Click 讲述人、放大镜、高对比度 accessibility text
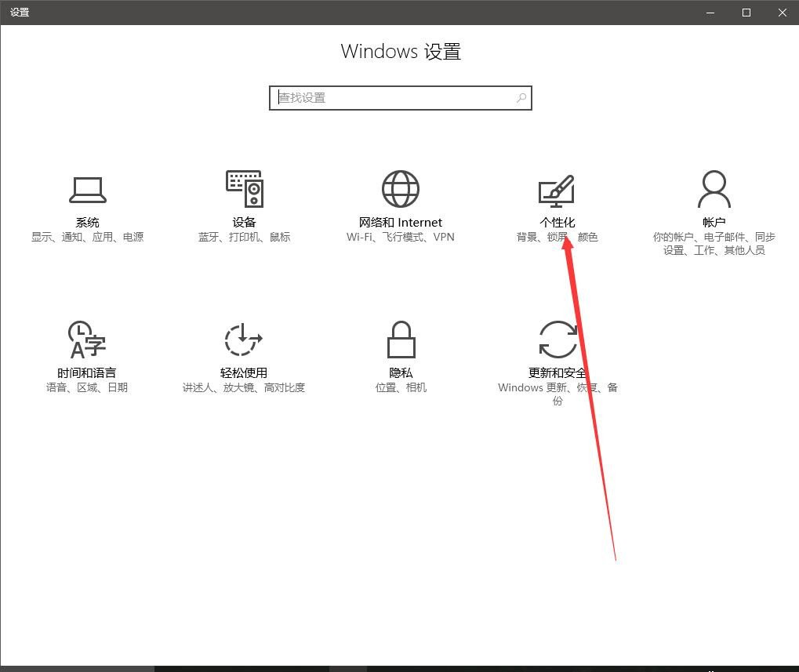 243,387
